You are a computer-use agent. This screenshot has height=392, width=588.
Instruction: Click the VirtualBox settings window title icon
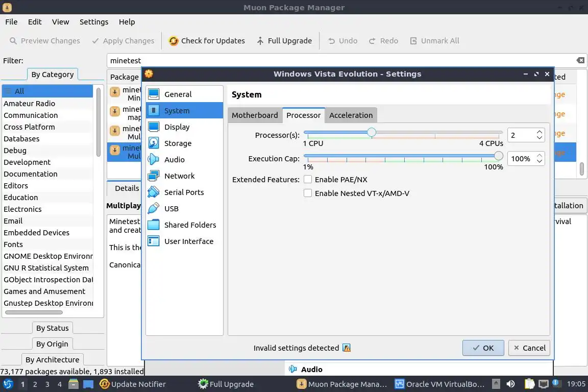click(149, 73)
